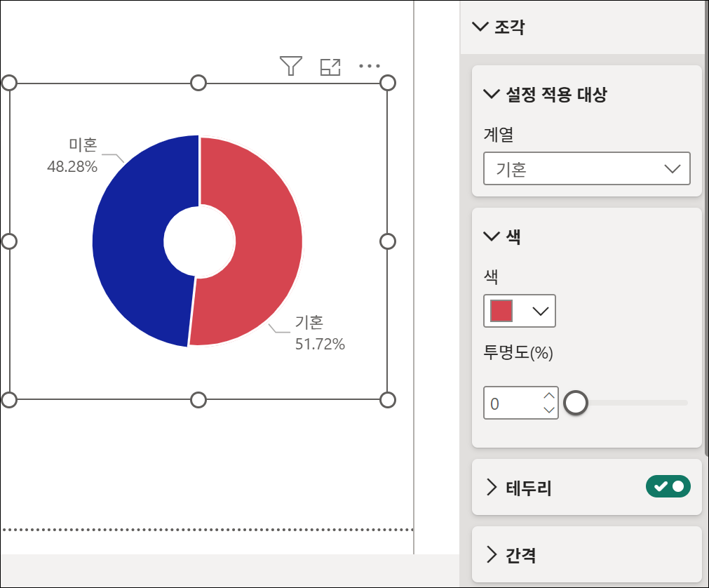
Task: Open the 계열 dropdown showing 기혼
Action: pyautogui.click(x=586, y=168)
